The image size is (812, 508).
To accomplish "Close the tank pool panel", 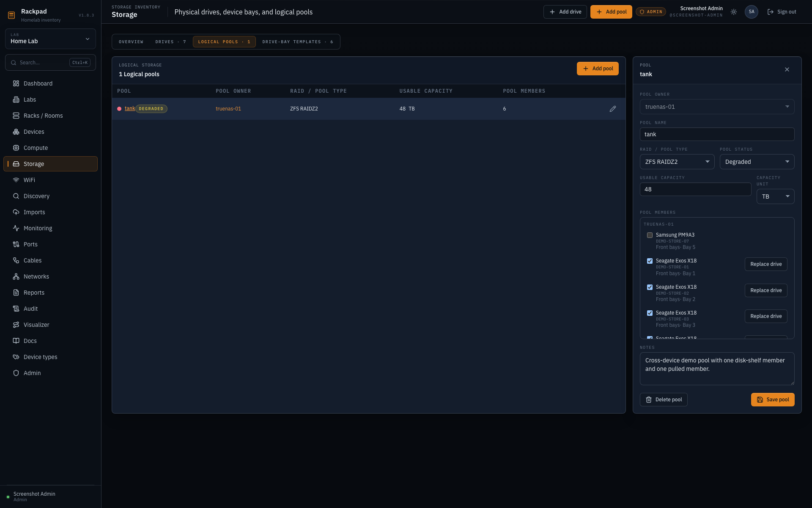I will pos(787,69).
